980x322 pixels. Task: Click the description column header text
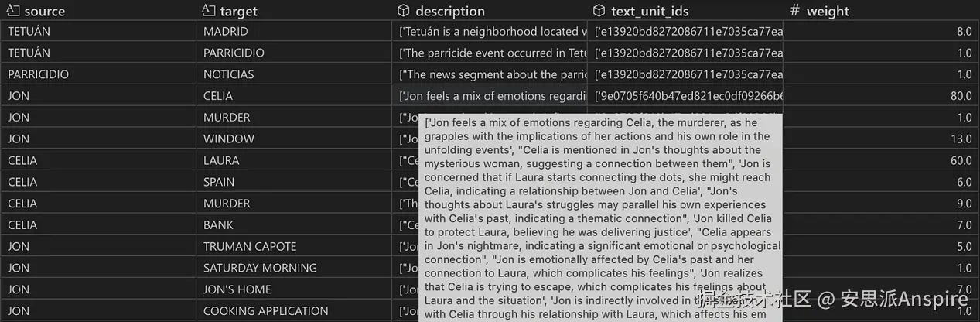(450, 12)
